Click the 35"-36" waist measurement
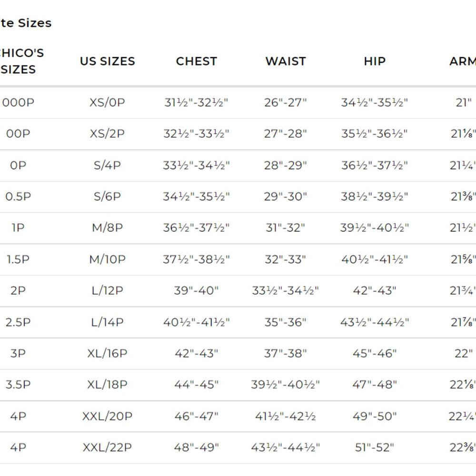The image size is (476, 476). coord(286,322)
